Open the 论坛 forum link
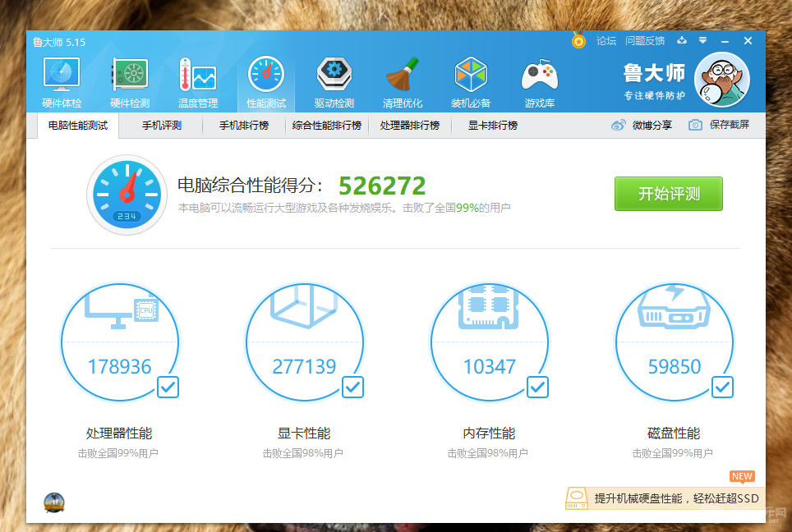Viewport: 792px width, 532px height. (606, 41)
